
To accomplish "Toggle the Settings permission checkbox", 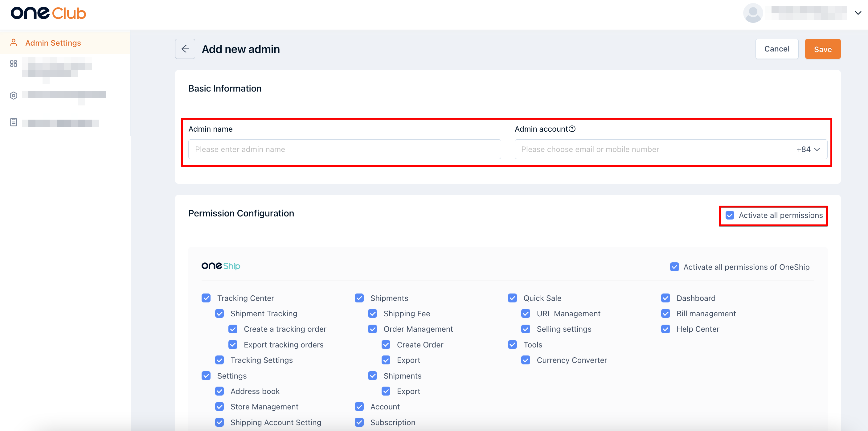I will tap(206, 376).
